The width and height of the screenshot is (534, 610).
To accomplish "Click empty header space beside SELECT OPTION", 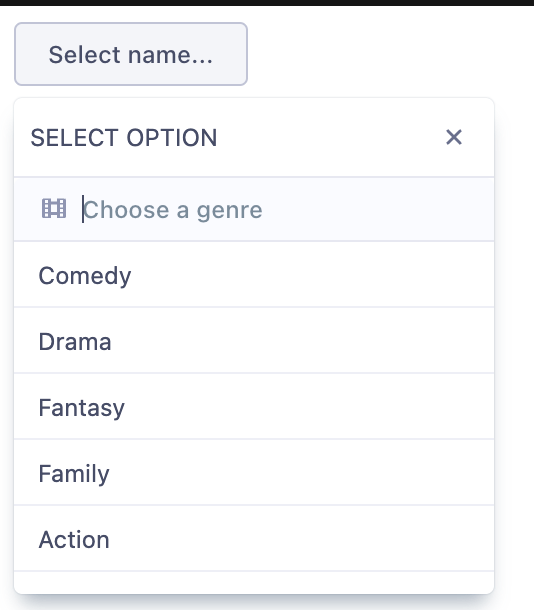I will (331, 138).
